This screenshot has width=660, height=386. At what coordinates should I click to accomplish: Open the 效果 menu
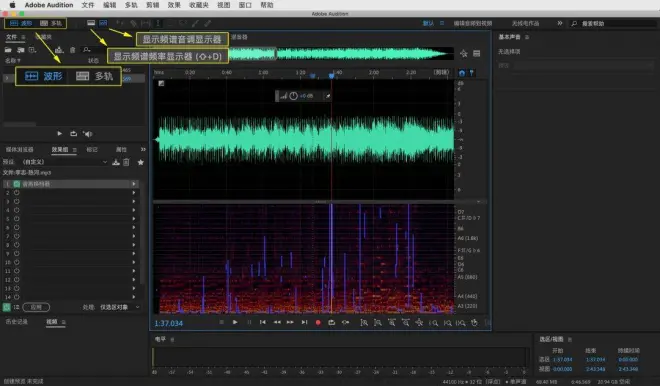point(174,5)
